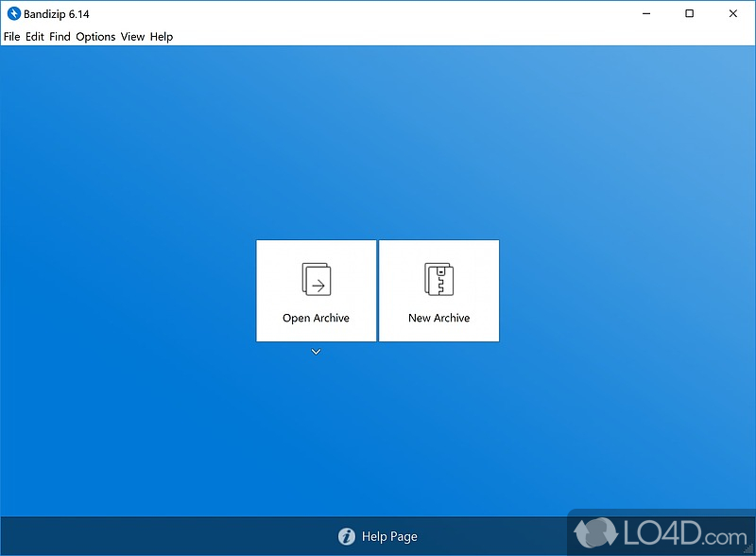This screenshot has height=556, width=756.
Task: Expand the chevron below the Open Archive tile
Action: point(316,351)
